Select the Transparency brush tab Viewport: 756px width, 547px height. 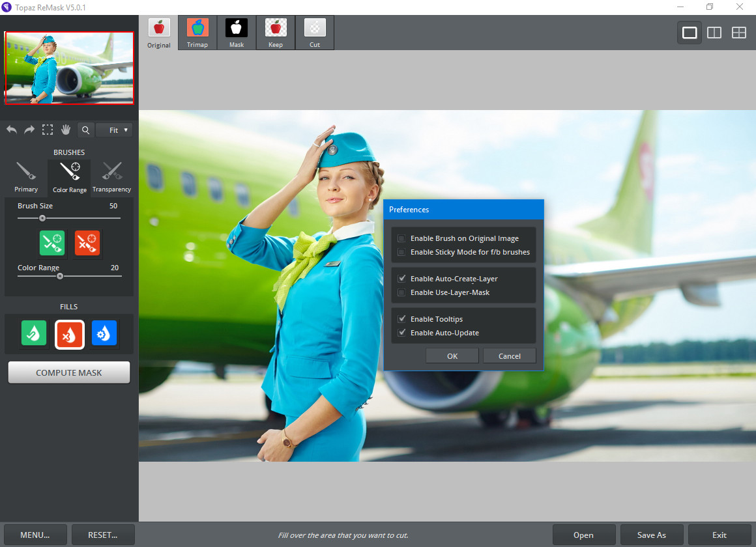pyautogui.click(x=111, y=177)
